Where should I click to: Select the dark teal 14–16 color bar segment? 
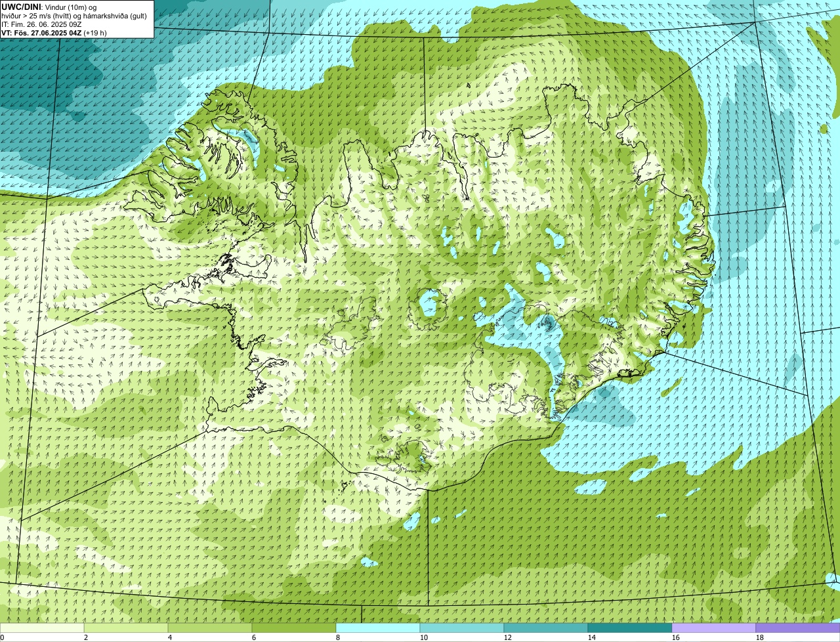[630, 628]
